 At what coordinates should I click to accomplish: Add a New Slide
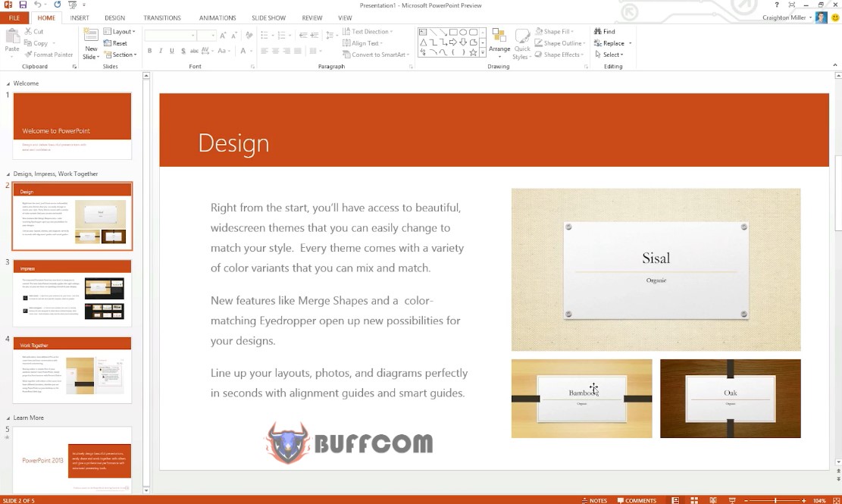tap(91, 43)
